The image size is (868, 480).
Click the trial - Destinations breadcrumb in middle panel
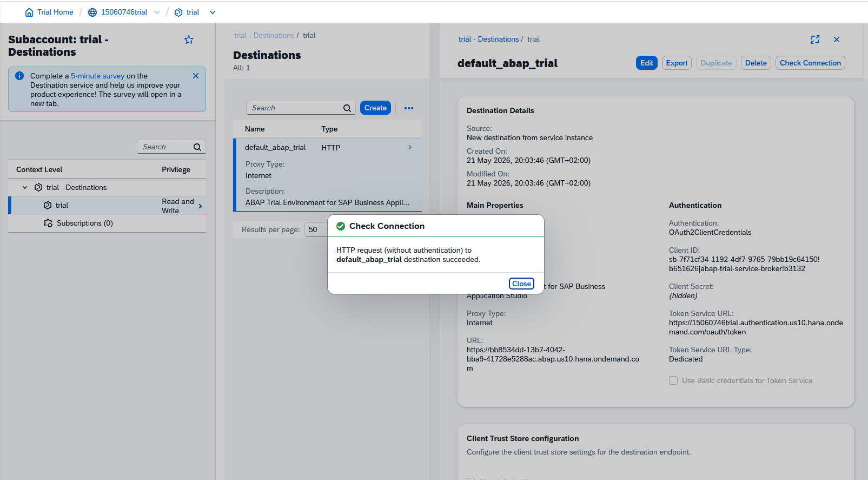tap(264, 35)
